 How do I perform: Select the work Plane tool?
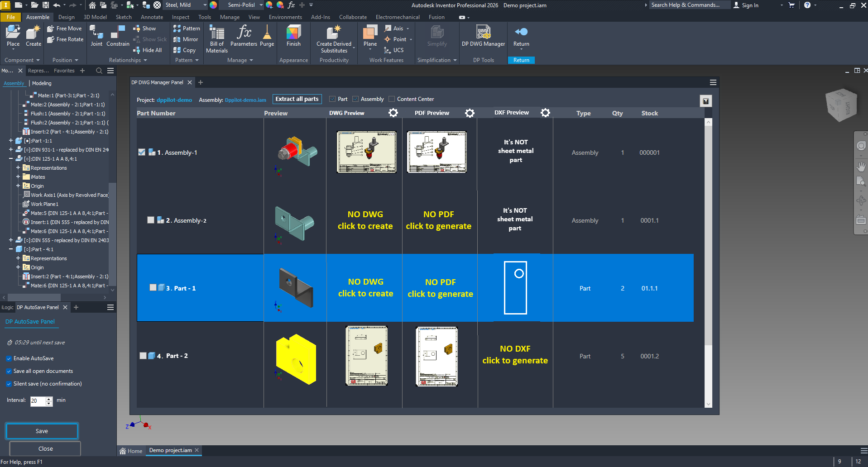[370, 36]
